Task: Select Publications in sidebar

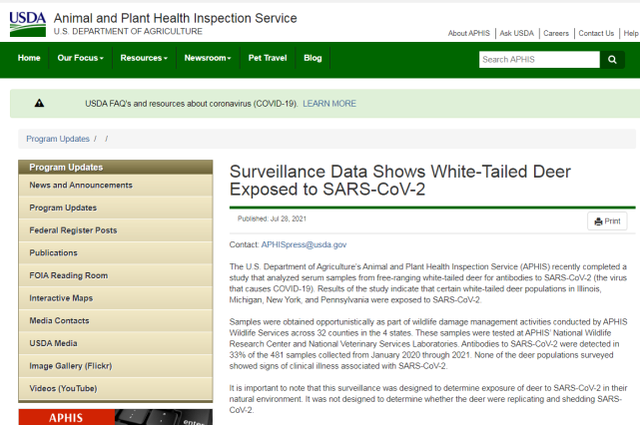Action: 116,253
